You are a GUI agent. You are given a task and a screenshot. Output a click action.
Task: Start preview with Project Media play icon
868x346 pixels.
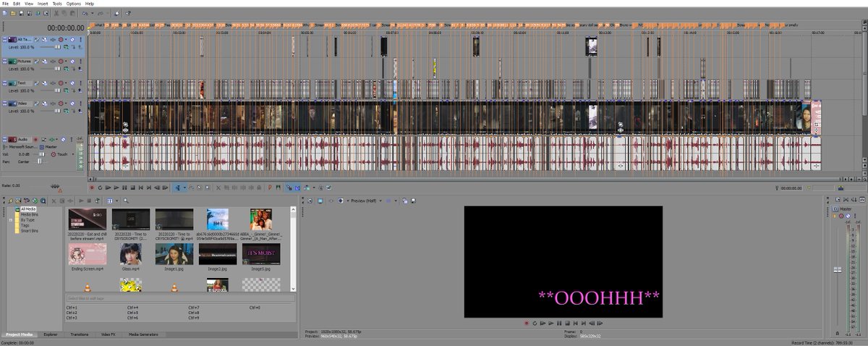point(81,201)
